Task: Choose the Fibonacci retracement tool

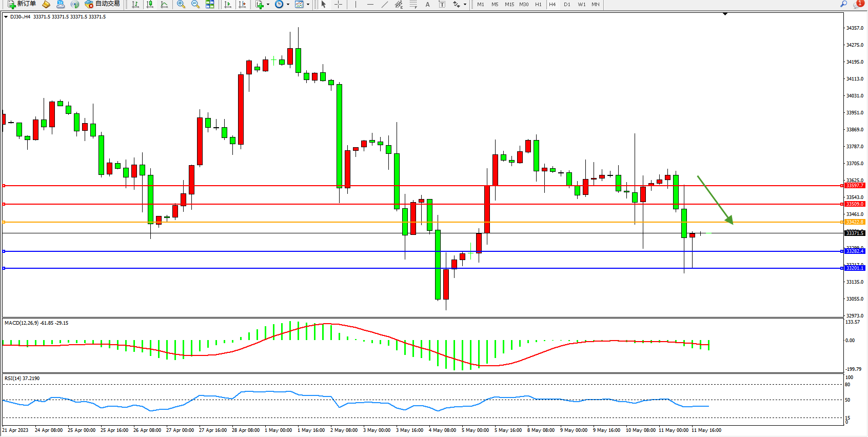Action: [x=413, y=4]
